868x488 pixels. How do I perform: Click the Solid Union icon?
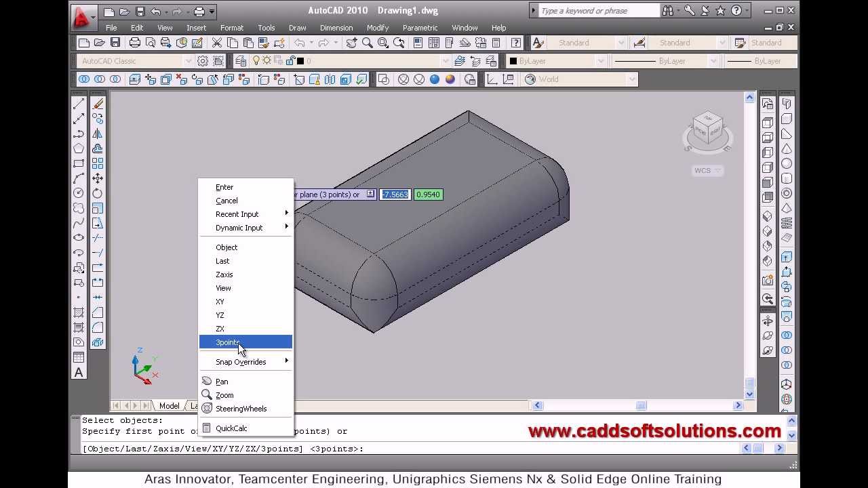(84, 79)
